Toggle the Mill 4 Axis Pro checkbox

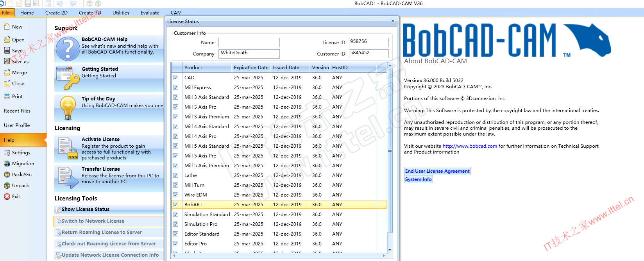(x=176, y=136)
